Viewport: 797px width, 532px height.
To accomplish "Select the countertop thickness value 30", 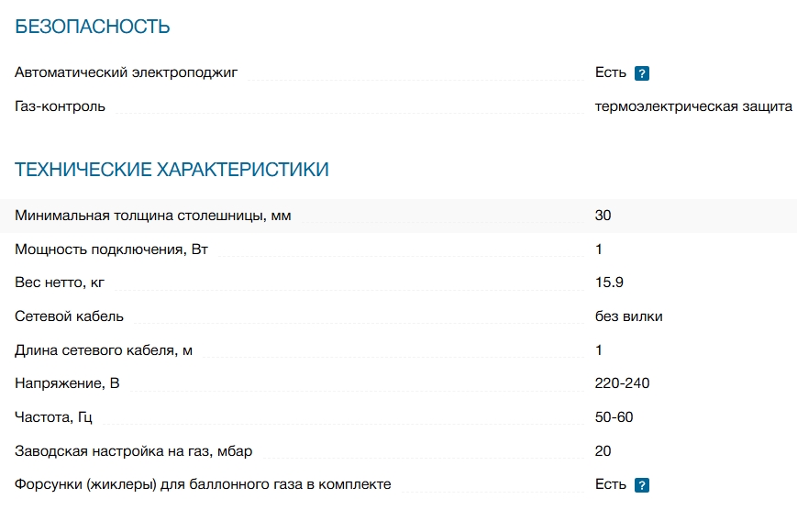I will (x=603, y=216).
